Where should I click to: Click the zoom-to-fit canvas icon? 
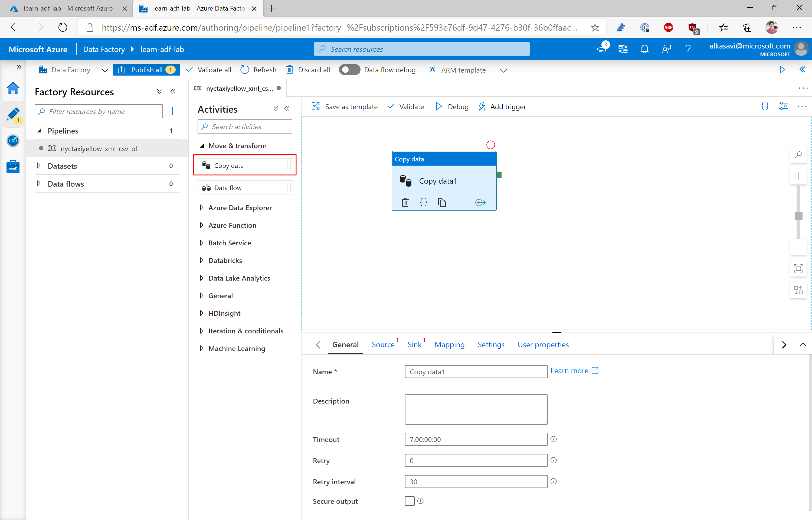798,268
